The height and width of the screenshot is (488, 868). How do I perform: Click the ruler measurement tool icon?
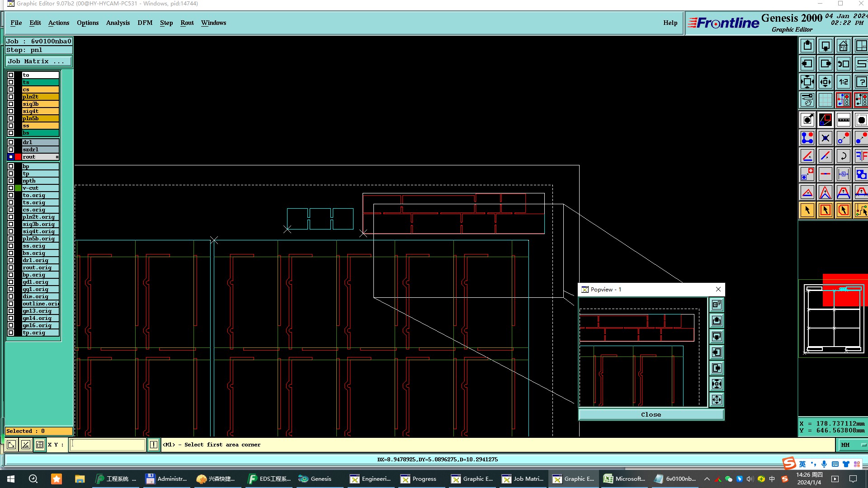(x=843, y=120)
